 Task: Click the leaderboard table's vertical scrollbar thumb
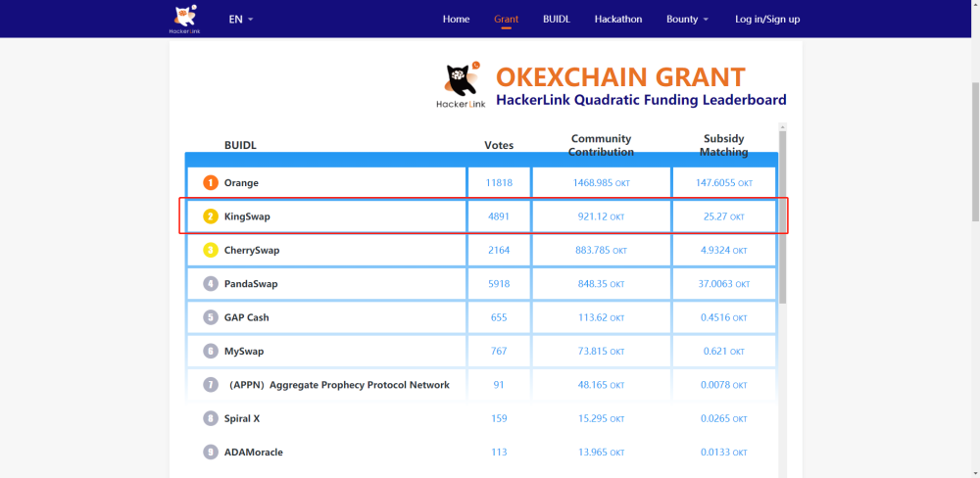point(782,217)
